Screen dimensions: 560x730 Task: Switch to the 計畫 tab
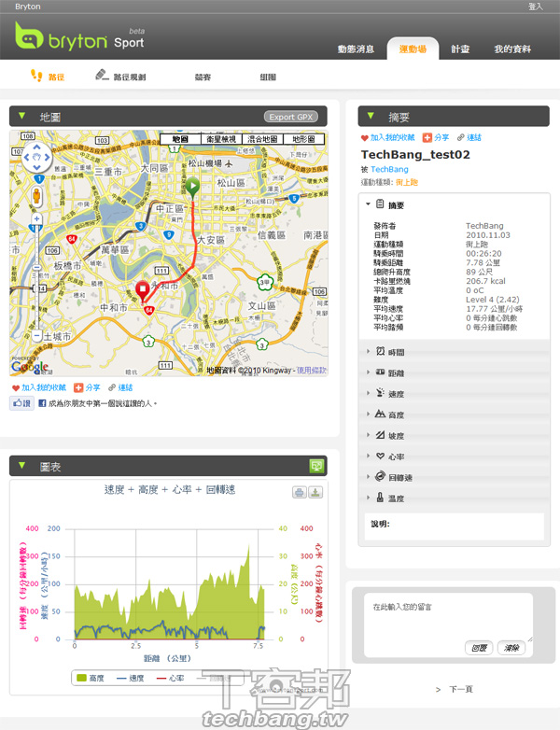click(459, 49)
